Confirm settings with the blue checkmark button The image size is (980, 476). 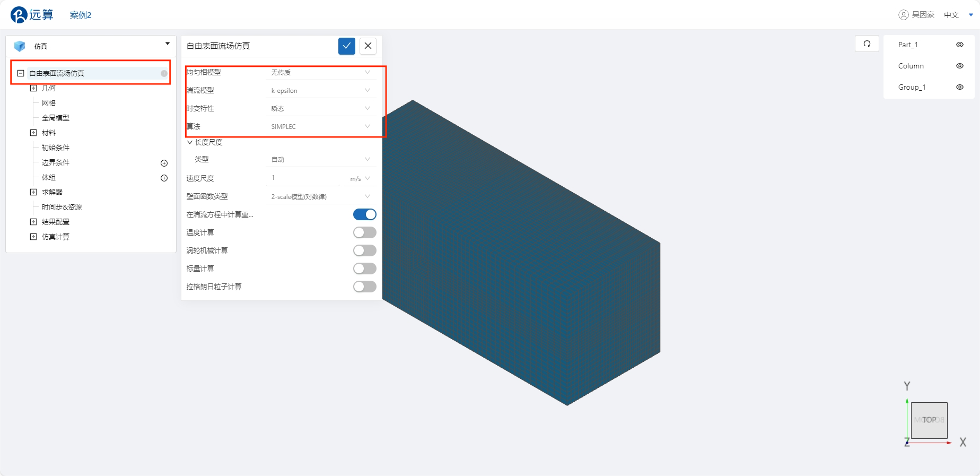[346, 46]
